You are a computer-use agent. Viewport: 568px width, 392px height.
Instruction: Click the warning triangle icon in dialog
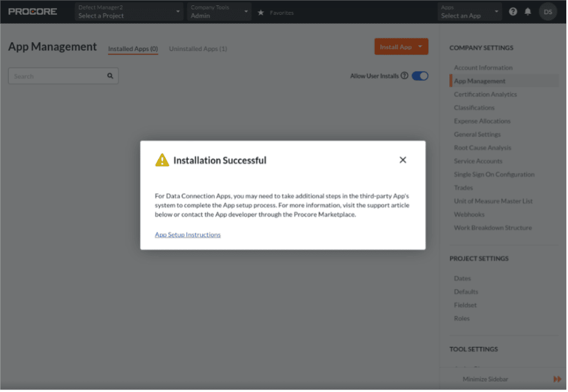coord(162,160)
